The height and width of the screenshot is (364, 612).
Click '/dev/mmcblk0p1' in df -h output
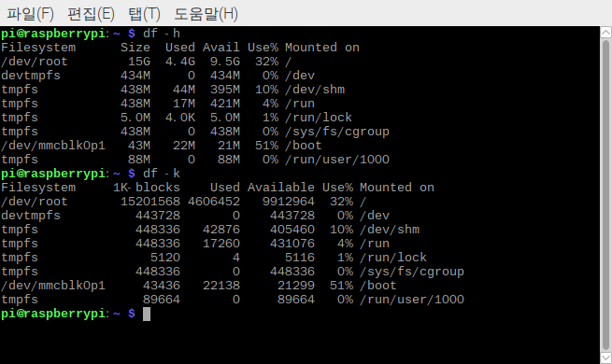tap(53, 146)
